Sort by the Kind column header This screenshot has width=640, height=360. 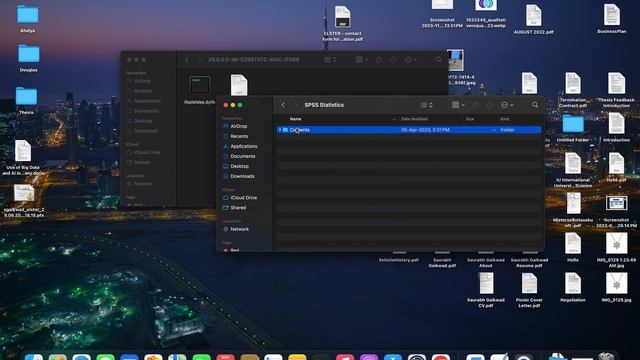click(504, 119)
